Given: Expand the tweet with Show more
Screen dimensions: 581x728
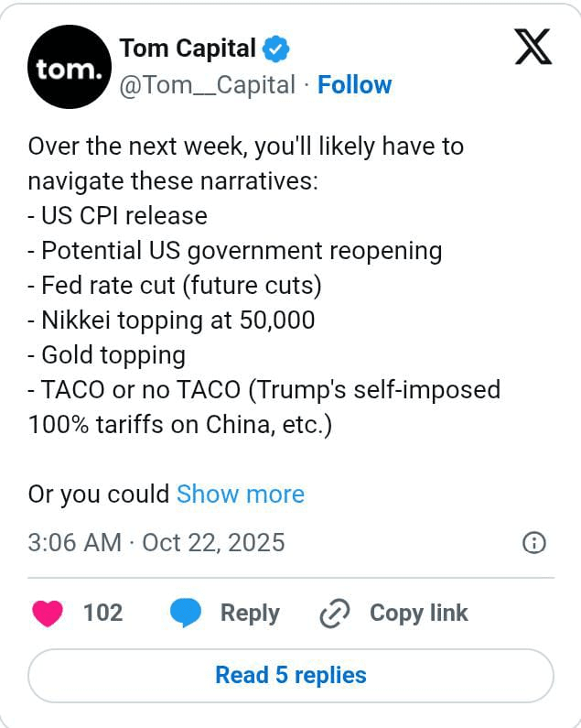Looking at the screenshot, I should (x=241, y=494).
